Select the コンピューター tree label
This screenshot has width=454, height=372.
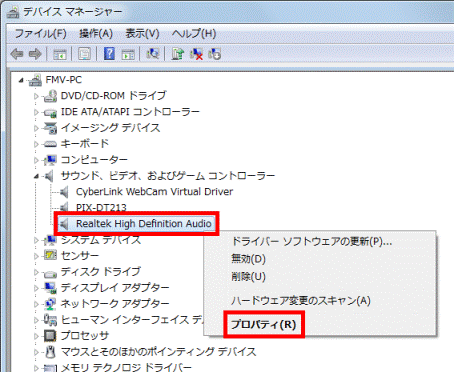click(94, 160)
